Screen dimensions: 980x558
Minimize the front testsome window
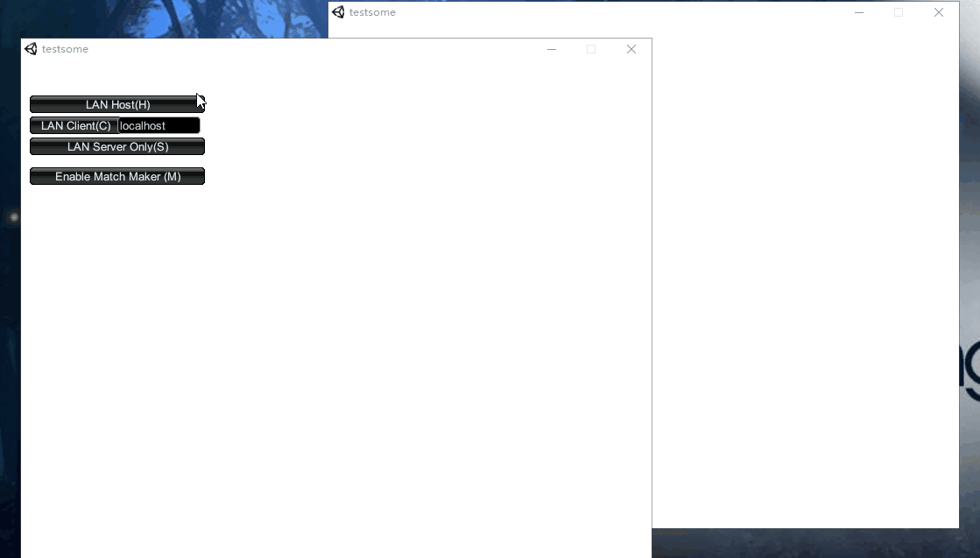click(551, 49)
